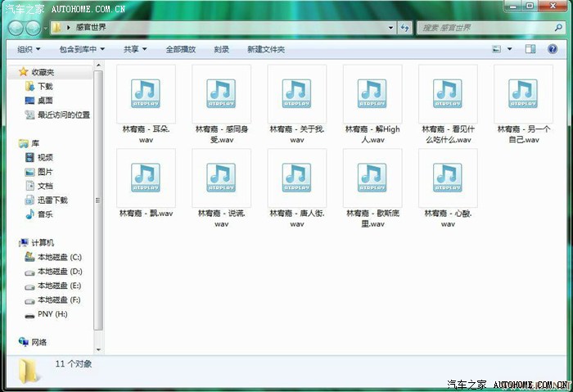Click 全部播放 to play all
Screen dimensions: 573x392
coord(180,49)
